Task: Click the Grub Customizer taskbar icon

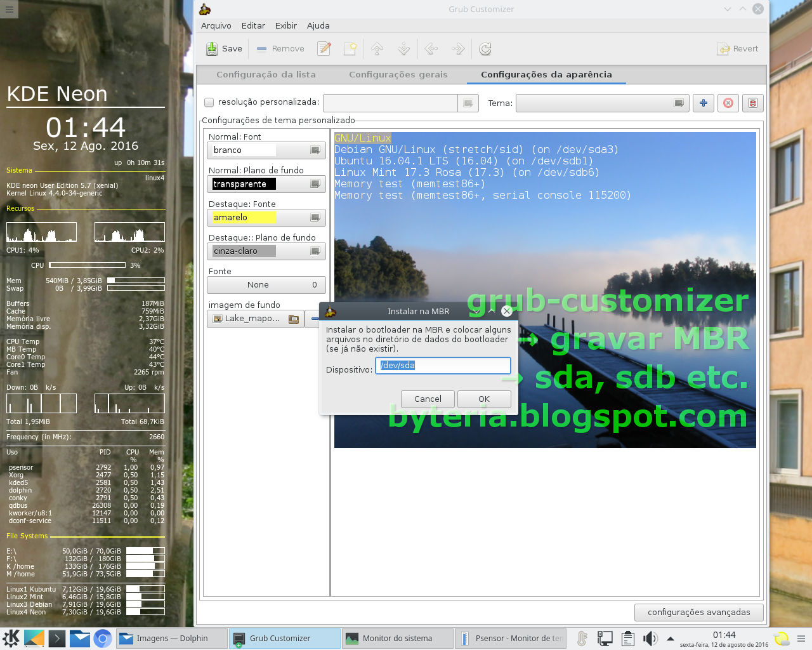Action: (285, 638)
